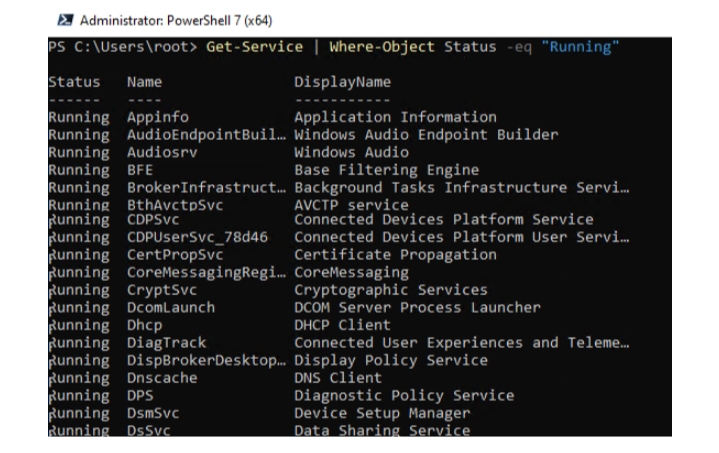This screenshot has height=453, width=719.
Task: Click the DsmSvc service name
Action: tap(153, 414)
